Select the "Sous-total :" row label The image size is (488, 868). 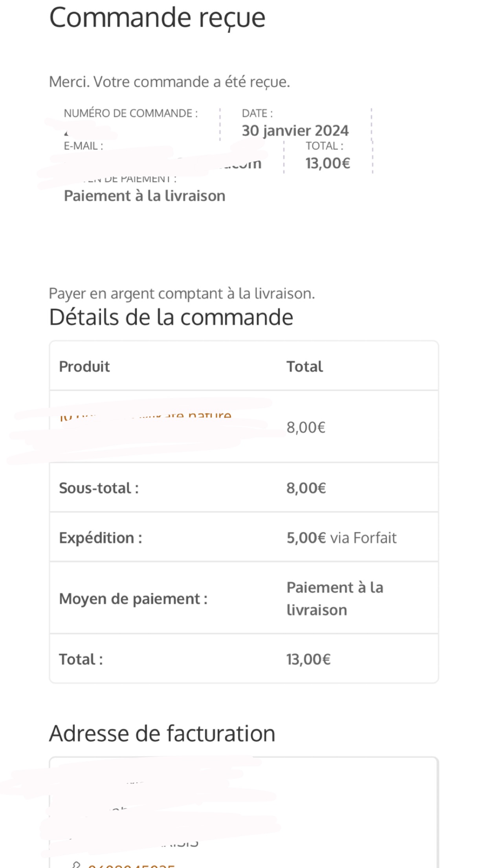(x=99, y=488)
